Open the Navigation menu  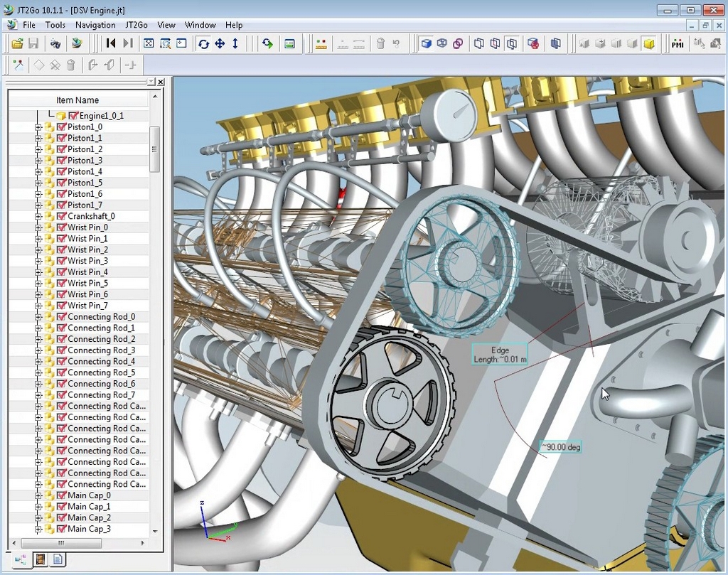[x=95, y=25]
